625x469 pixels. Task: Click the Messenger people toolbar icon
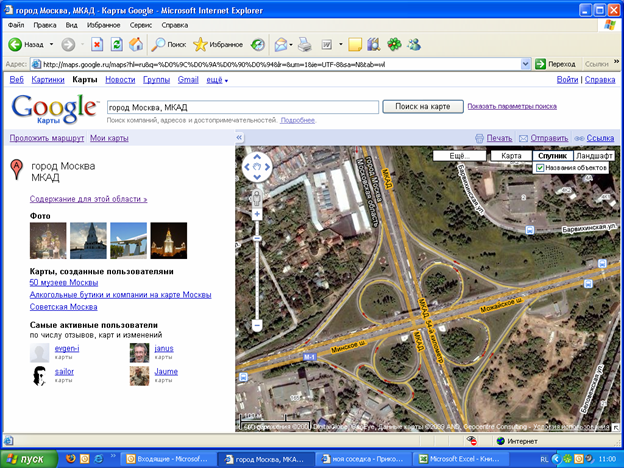[414, 44]
